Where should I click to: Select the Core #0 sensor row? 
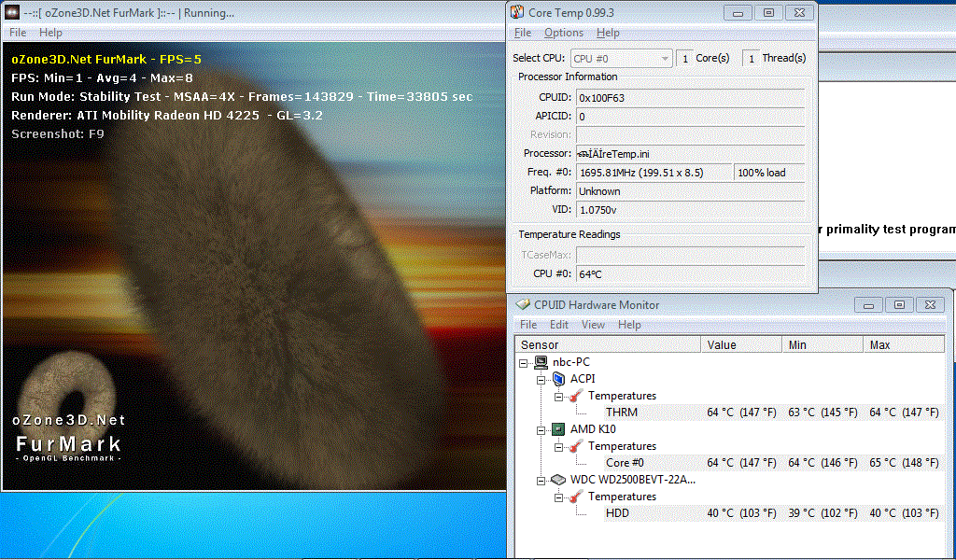click(772, 463)
